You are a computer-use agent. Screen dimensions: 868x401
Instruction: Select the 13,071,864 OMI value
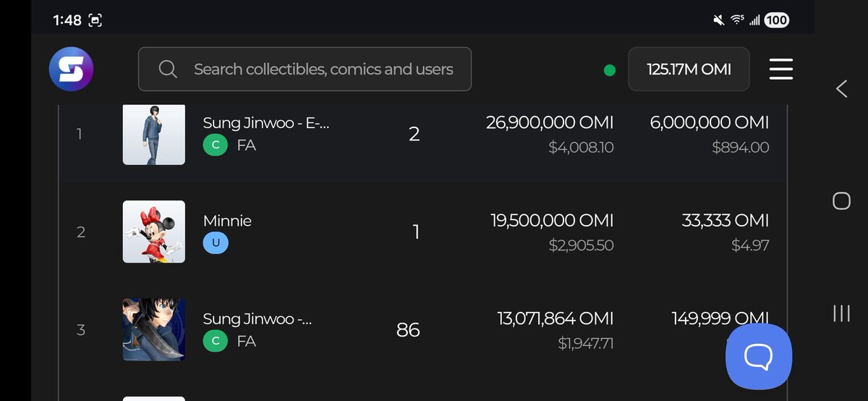point(556,318)
